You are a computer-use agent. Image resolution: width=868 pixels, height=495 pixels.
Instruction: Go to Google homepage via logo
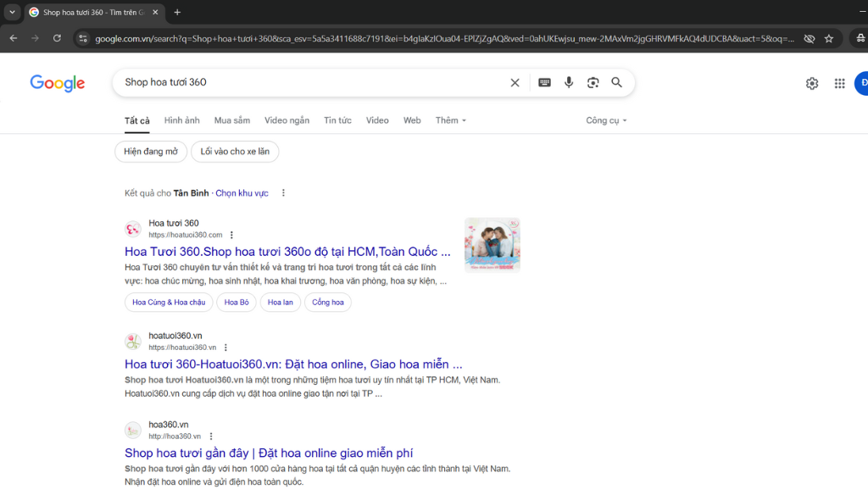[x=58, y=83]
